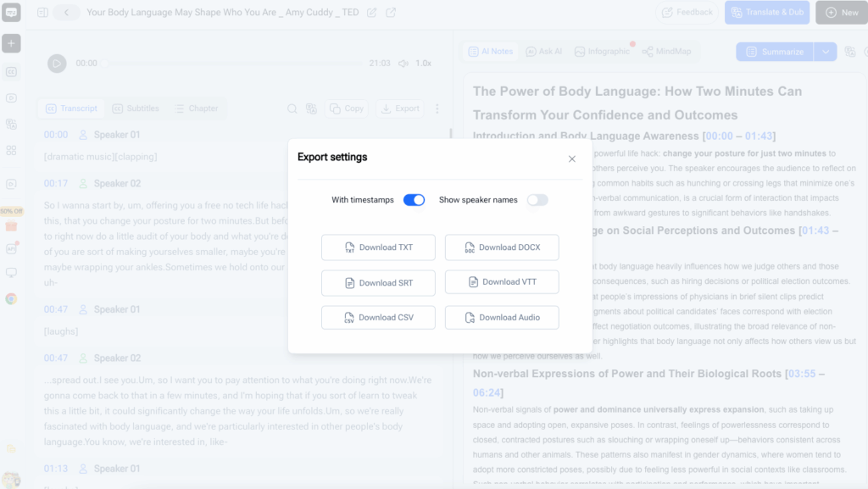Click the user avatar at sidebar bottom
This screenshot has width=868, height=489.
11,480
